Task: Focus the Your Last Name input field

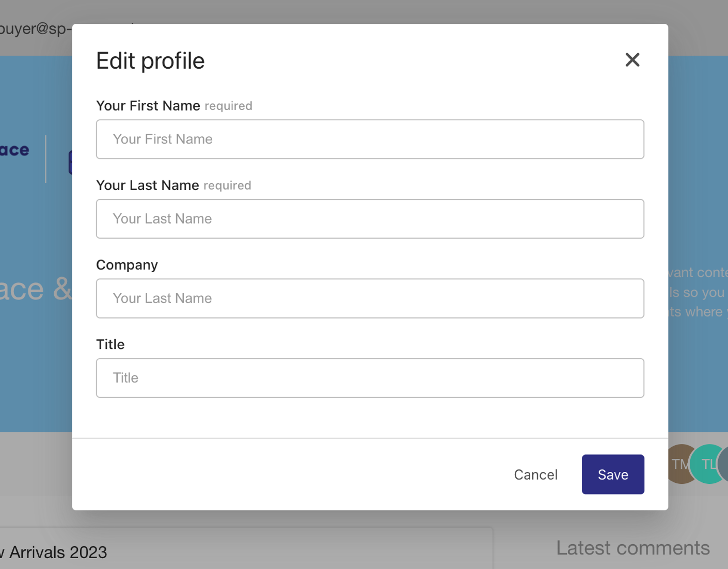Action: coord(370,218)
